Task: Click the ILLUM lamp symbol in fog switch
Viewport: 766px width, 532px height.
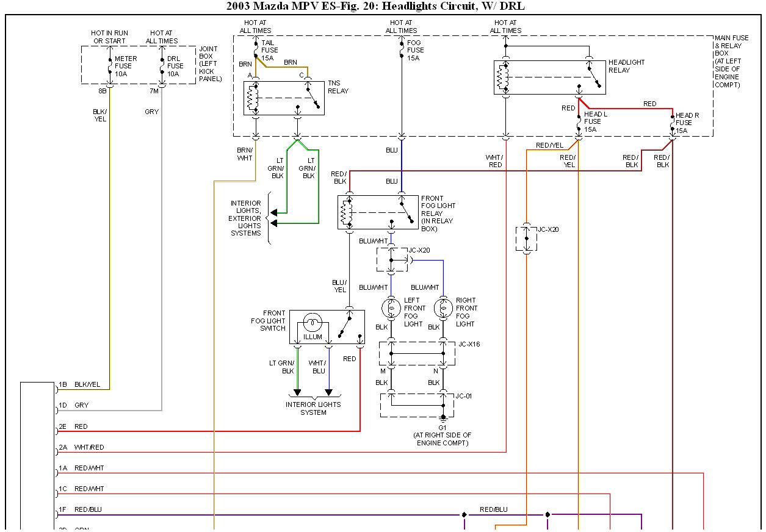Action: click(x=313, y=322)
